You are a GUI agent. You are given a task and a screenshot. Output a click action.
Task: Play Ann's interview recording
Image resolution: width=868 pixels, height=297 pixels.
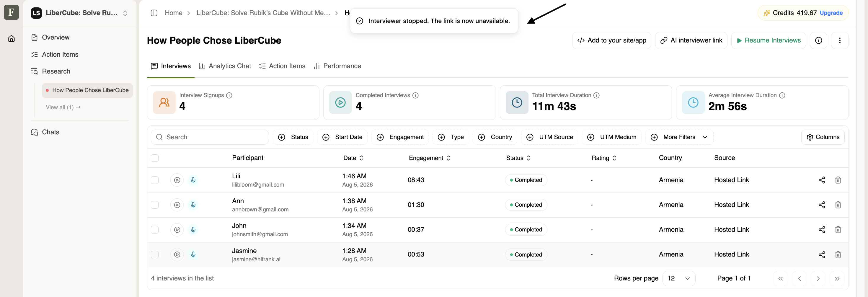(x=177, y=205)
